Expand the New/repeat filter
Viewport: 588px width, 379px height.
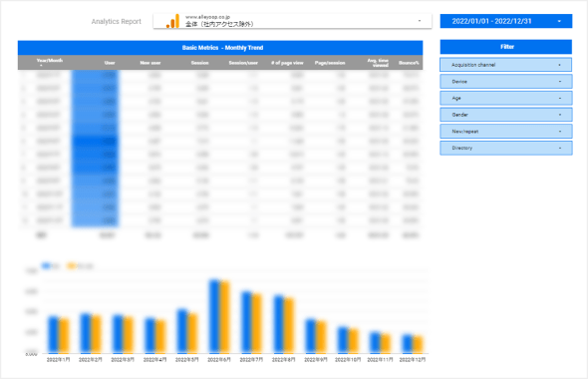[x=506, y=132]
